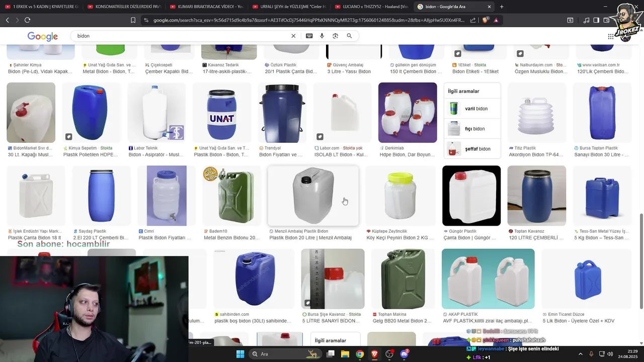
Task: Open Google Chrome from the taskbar
Action: pos(360,354)
